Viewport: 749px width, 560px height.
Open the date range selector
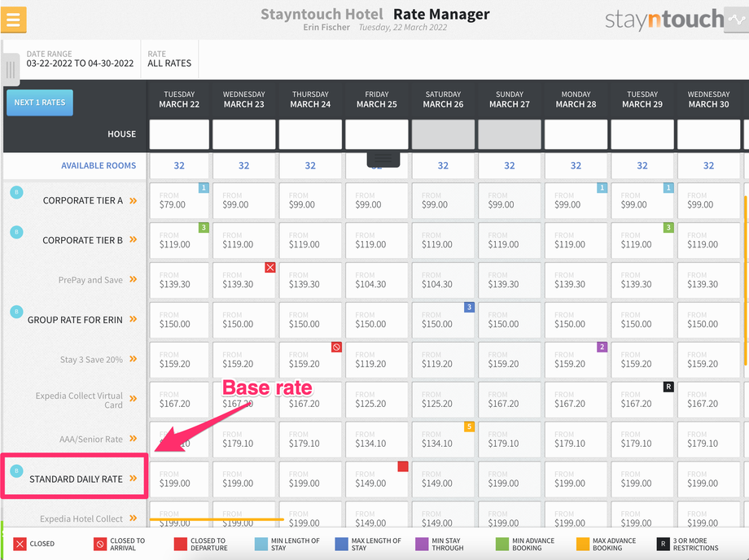click(80, 59)
